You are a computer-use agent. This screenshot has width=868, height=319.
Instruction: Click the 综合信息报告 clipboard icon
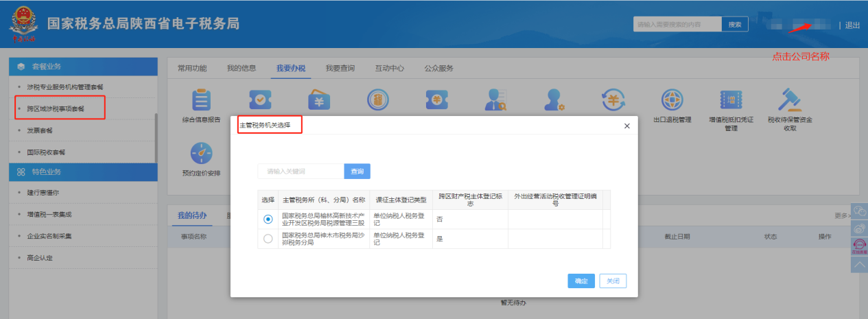pos(201,100)
